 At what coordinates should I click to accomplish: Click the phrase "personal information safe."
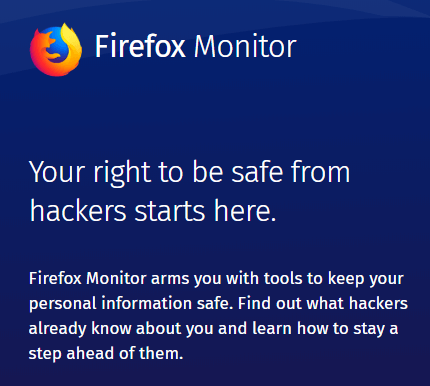click(x=131, y=304)
